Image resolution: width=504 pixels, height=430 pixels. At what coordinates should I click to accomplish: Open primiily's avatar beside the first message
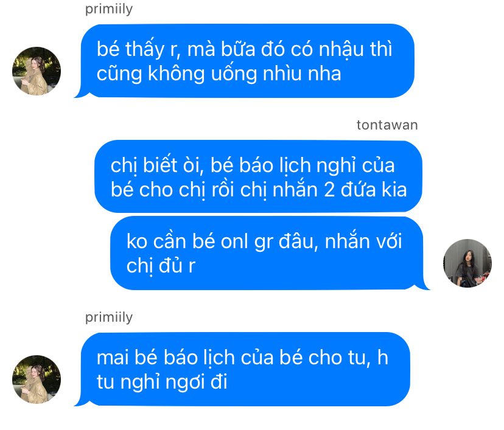click(37, 71)
